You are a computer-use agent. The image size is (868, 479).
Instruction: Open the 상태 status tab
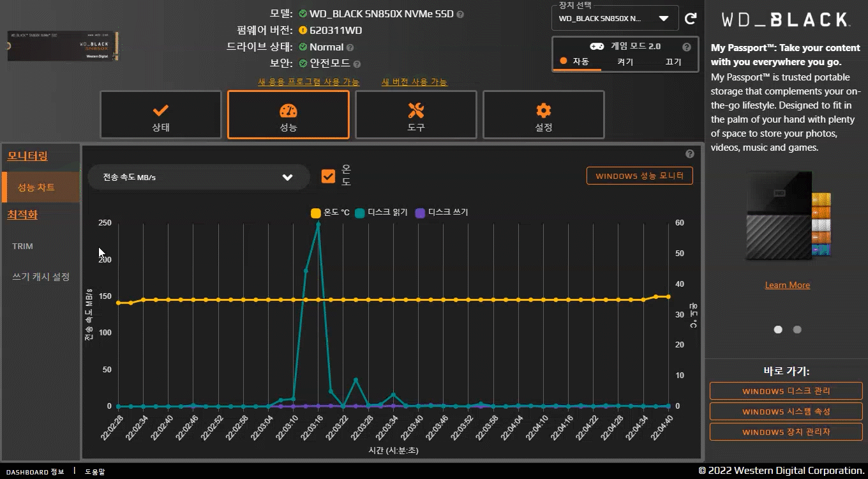pos(161,115)
